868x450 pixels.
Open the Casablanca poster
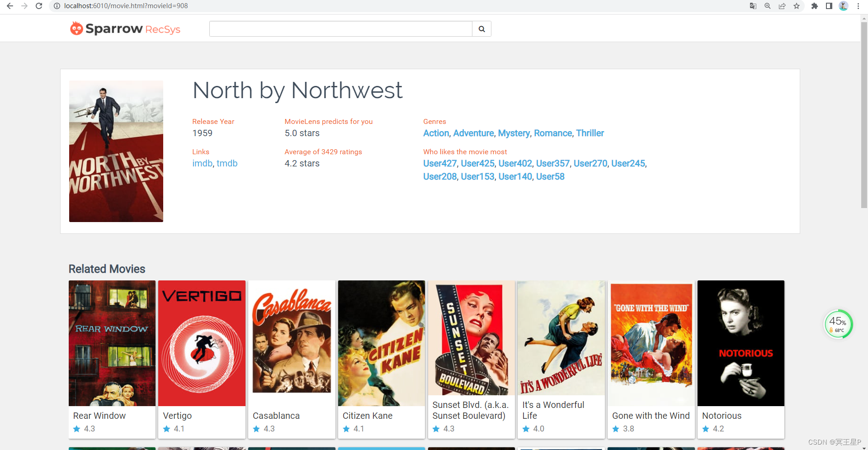point(292,343)
